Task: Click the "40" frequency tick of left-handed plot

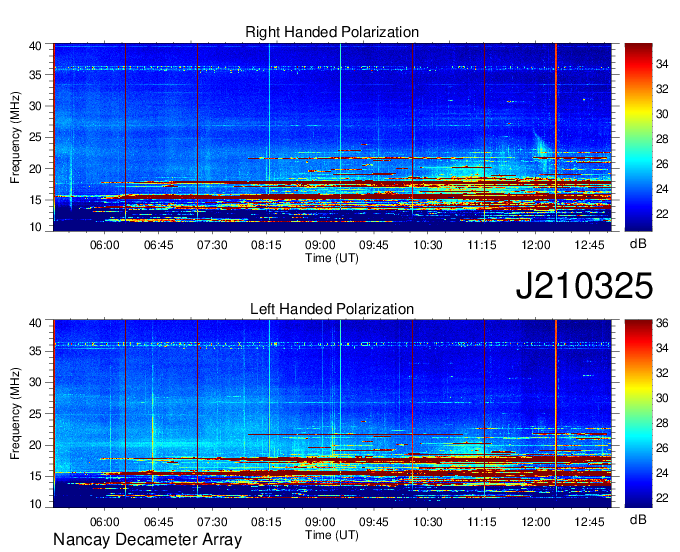Action: [x=35, y=323]
